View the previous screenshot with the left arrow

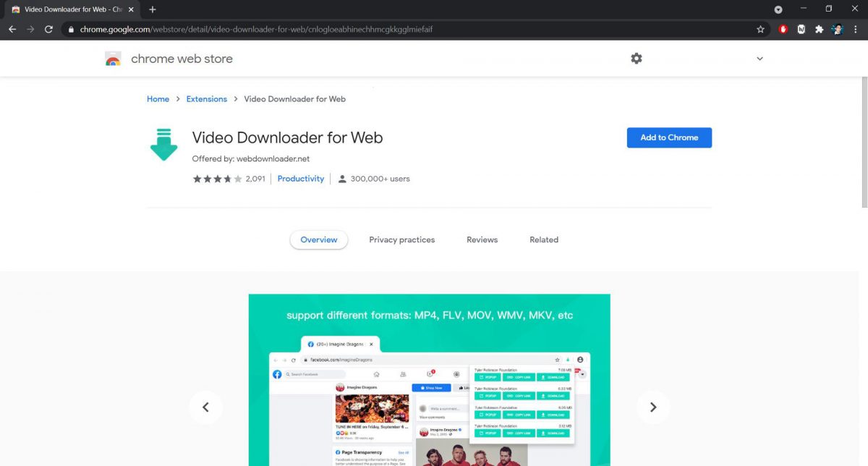click(x=206, y=407)
